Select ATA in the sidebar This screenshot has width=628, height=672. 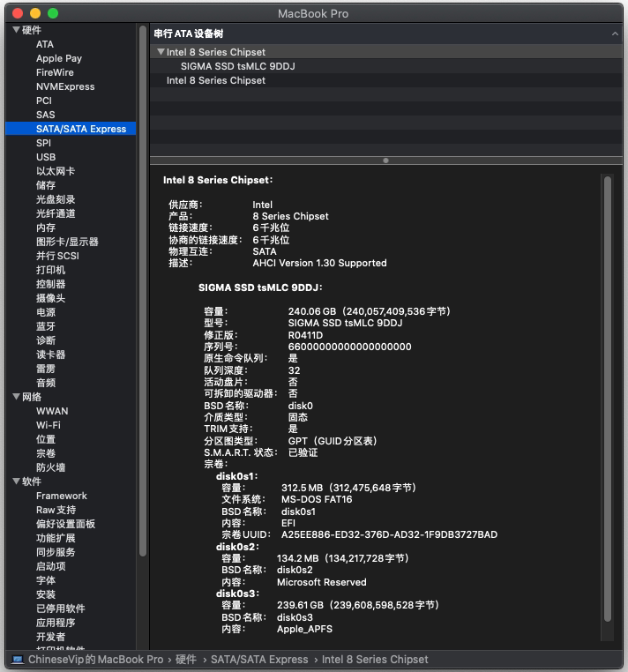pos(45,44)
